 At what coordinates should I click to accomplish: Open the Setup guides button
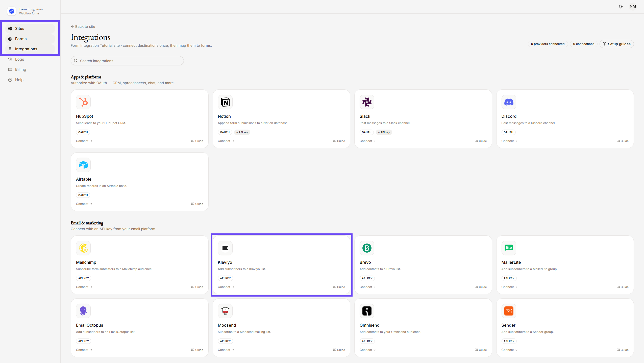coord(616,44)
